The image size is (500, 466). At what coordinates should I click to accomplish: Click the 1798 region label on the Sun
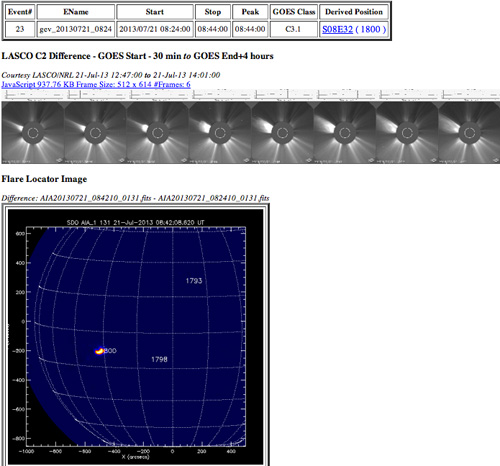point(159,359)
